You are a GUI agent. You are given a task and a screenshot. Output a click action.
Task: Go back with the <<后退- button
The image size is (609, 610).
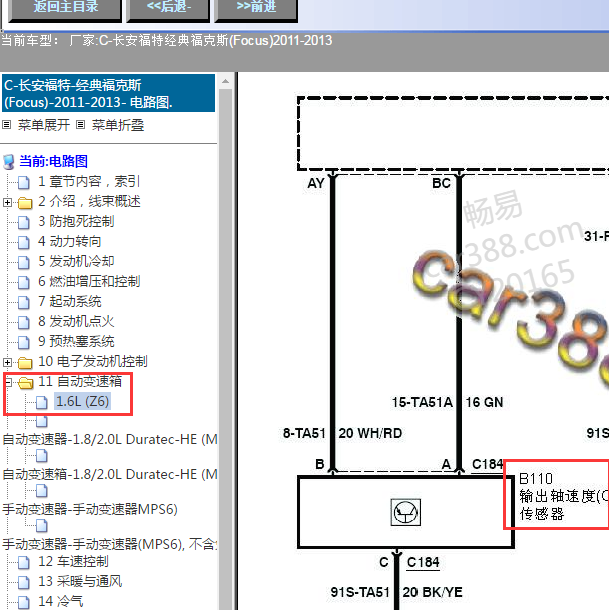pos(168,8)
